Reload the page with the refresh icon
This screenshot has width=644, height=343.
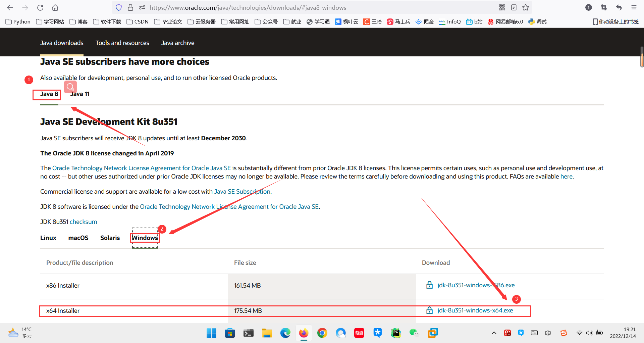(x=40, y=7)
